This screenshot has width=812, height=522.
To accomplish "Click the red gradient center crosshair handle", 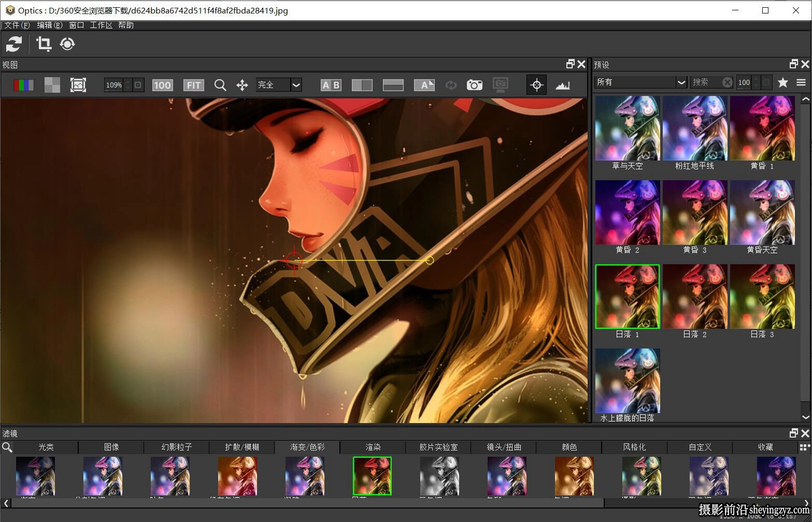I will pos(294,260).
